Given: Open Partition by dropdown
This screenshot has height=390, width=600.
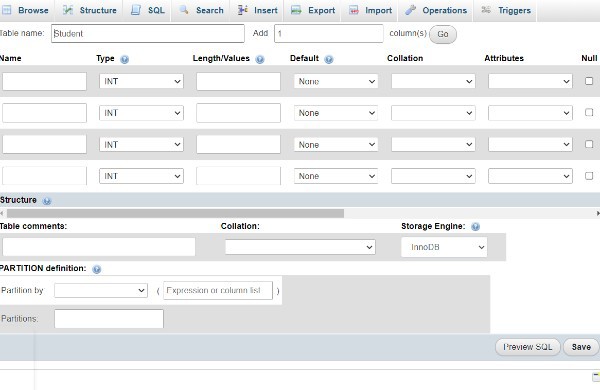Looking at the screenshot, I should click(x=101, y=290).
